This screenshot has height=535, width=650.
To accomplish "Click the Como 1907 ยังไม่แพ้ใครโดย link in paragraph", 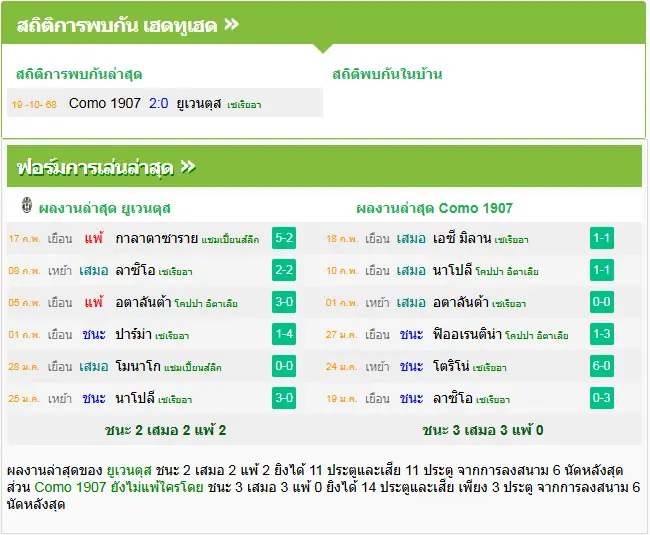I will coord(119,487).
